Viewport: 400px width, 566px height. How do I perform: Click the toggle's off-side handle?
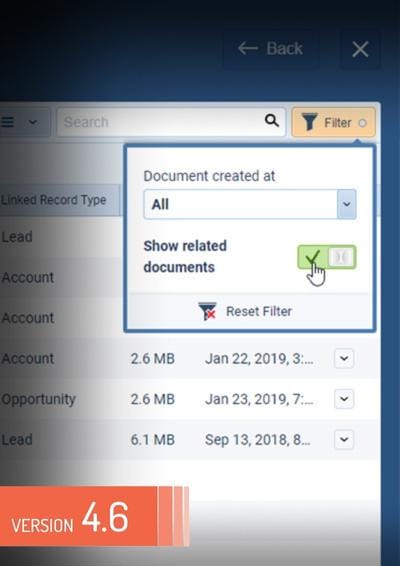[341, 257]
